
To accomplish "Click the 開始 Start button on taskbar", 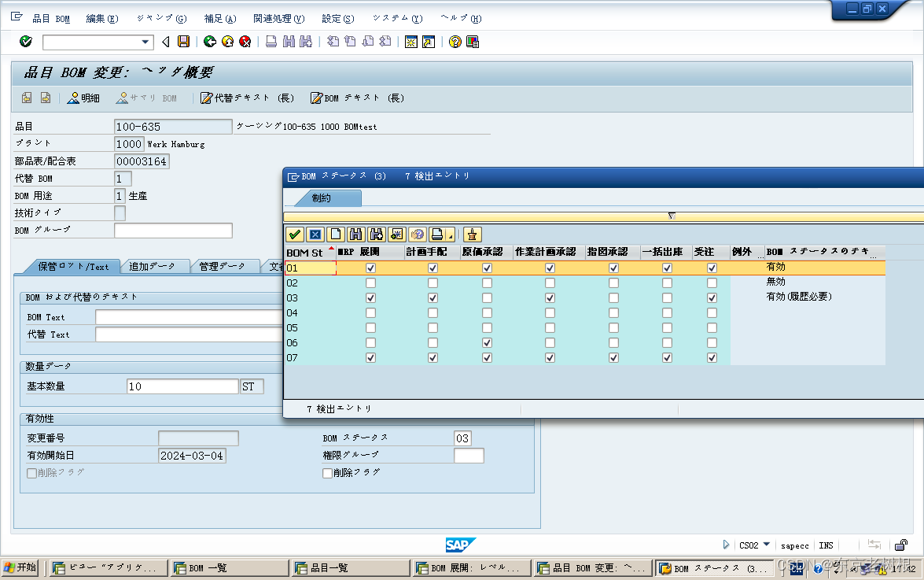I will [x=20, y=567].
